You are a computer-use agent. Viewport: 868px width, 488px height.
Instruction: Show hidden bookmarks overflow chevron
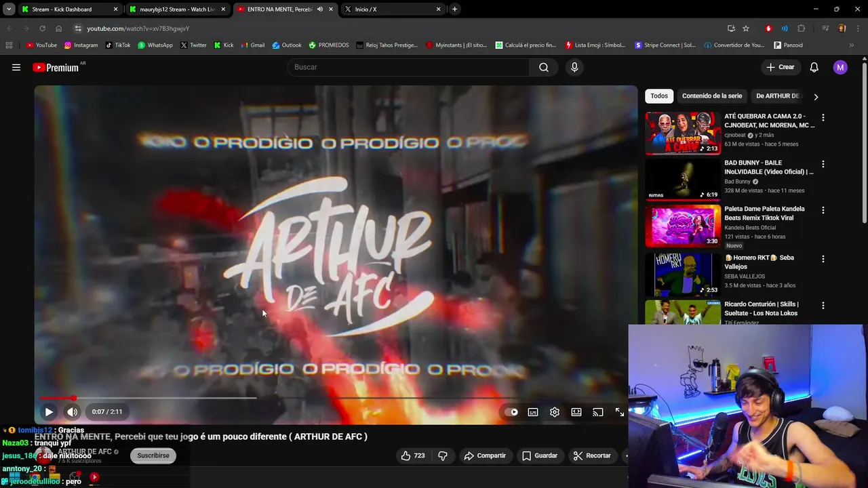pyautogui.click(x=852, y=45)
